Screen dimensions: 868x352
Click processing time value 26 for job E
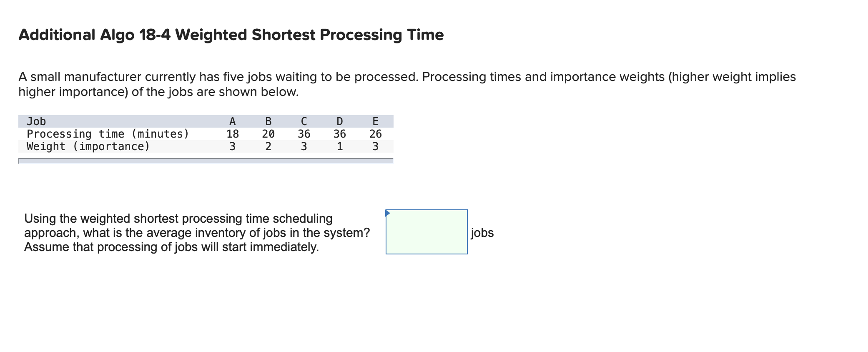pos(376,134)
